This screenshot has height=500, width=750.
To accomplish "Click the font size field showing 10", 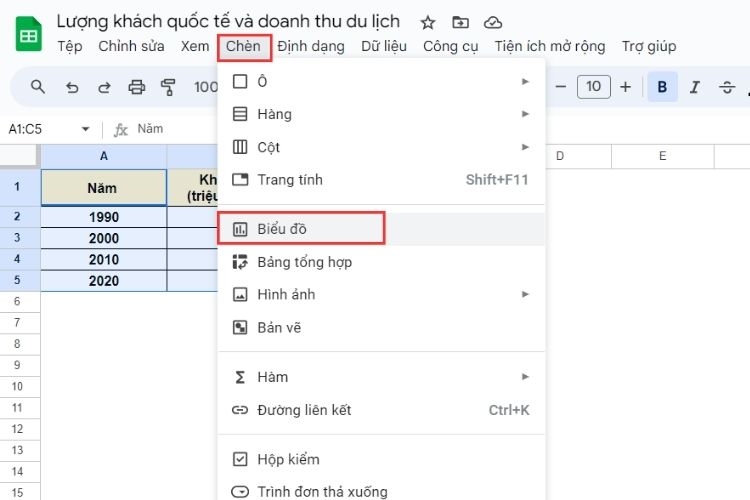I will (x=594, y=87).
